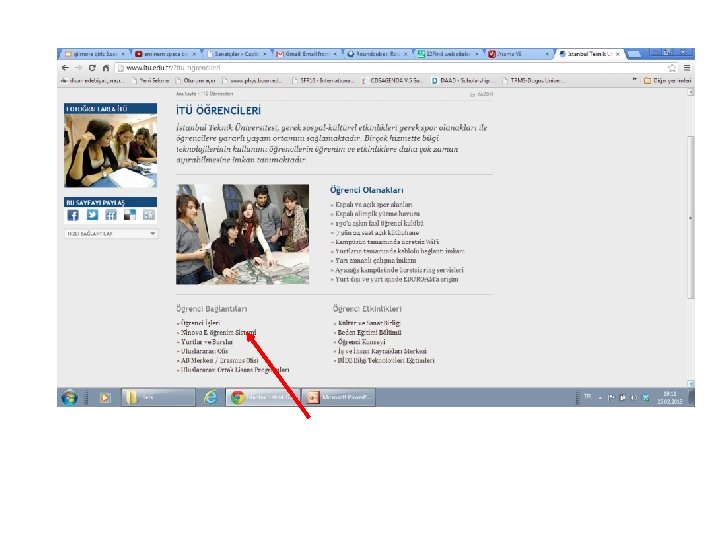
Task: Open the Kültür ve Sanat Birliği link
Action: click(x=369, y=323)
